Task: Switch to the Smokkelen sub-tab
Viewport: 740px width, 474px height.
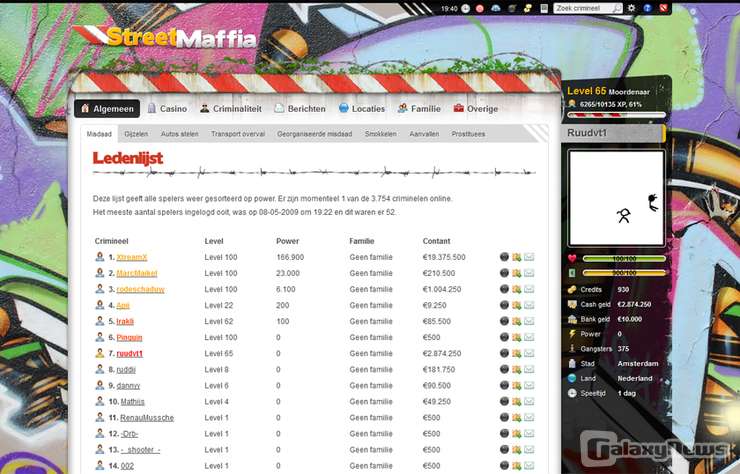Action: point(380,134)
